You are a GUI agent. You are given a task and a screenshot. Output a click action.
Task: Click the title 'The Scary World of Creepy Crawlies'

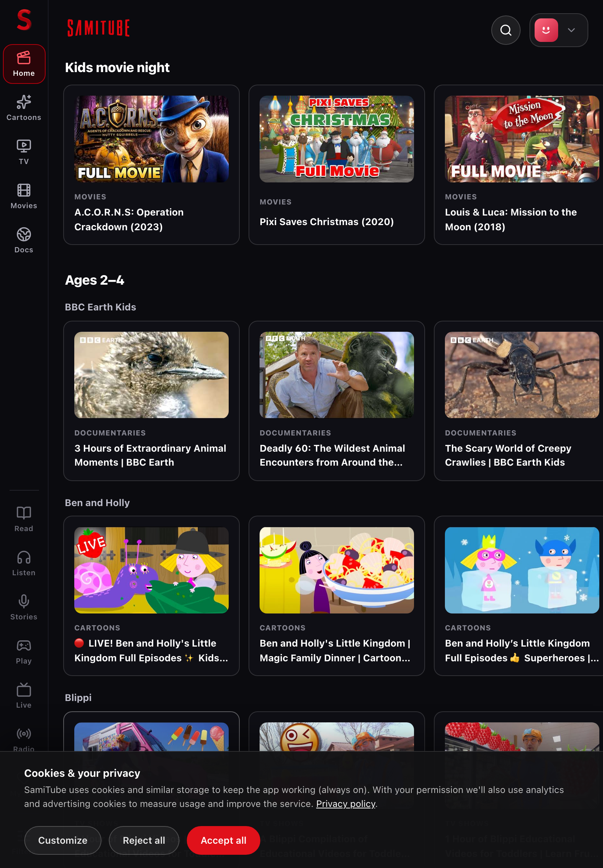pyautogui.click(x=508, y=455)
